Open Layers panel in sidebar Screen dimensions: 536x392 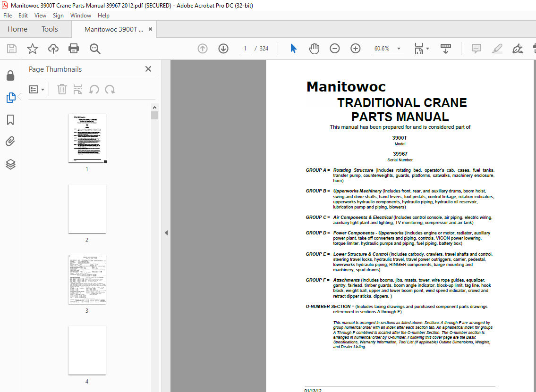tap(10, 164)
